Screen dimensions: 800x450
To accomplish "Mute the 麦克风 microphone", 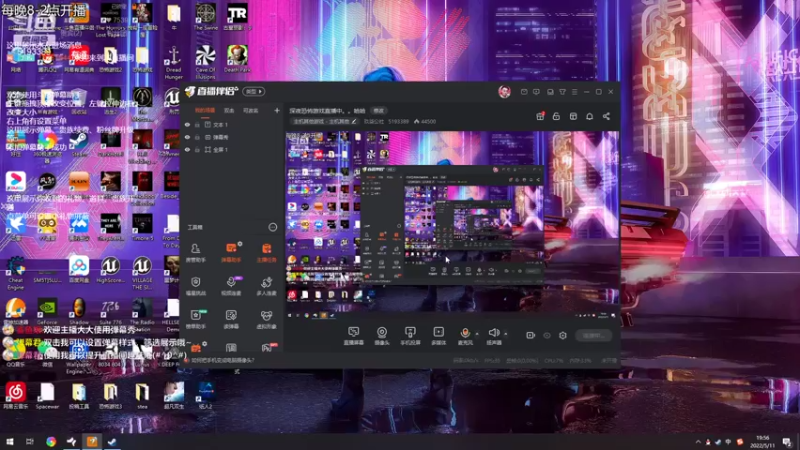I will [x=465, y=336].
